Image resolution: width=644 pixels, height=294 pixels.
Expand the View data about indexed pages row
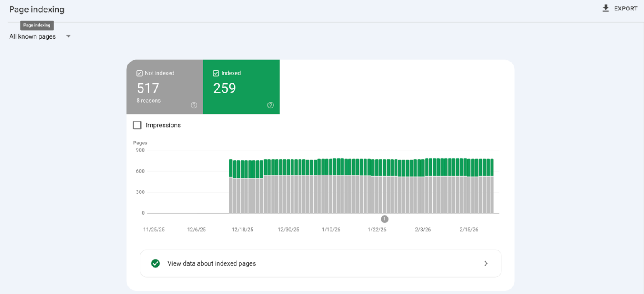click(486, 263)
